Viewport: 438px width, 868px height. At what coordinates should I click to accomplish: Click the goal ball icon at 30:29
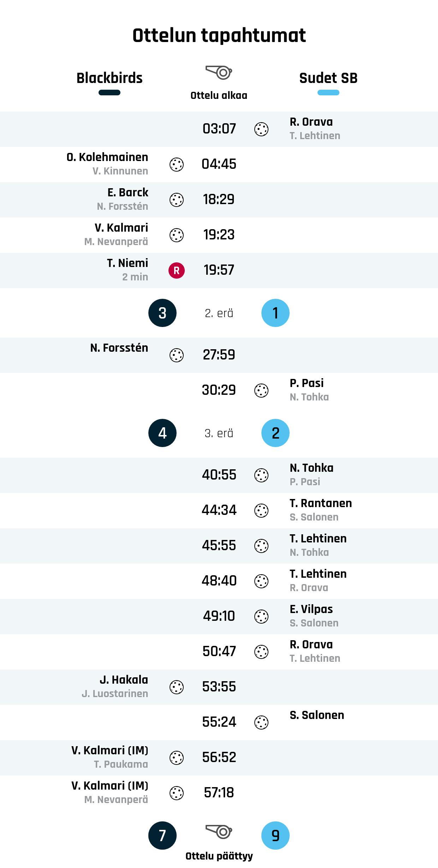point(261,391)
